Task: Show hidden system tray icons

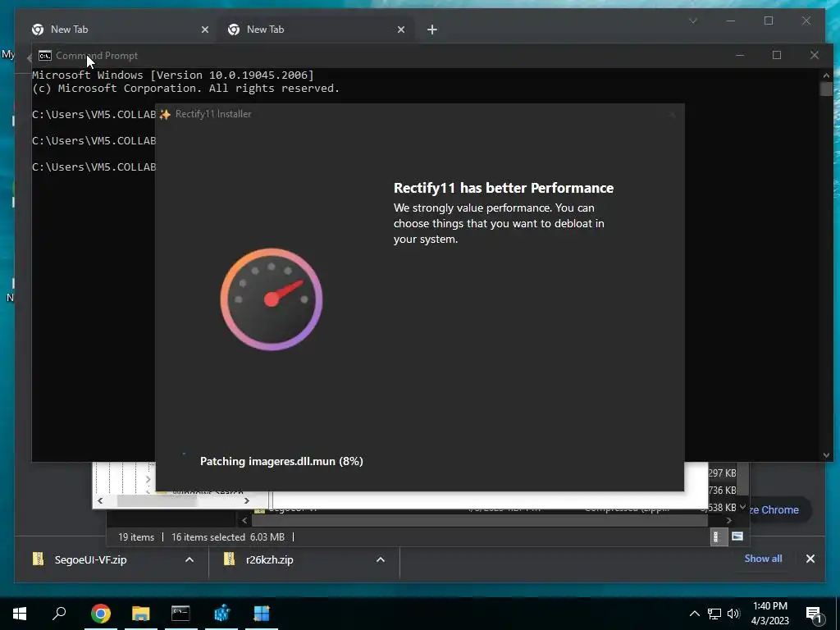Action: point(694,614)
